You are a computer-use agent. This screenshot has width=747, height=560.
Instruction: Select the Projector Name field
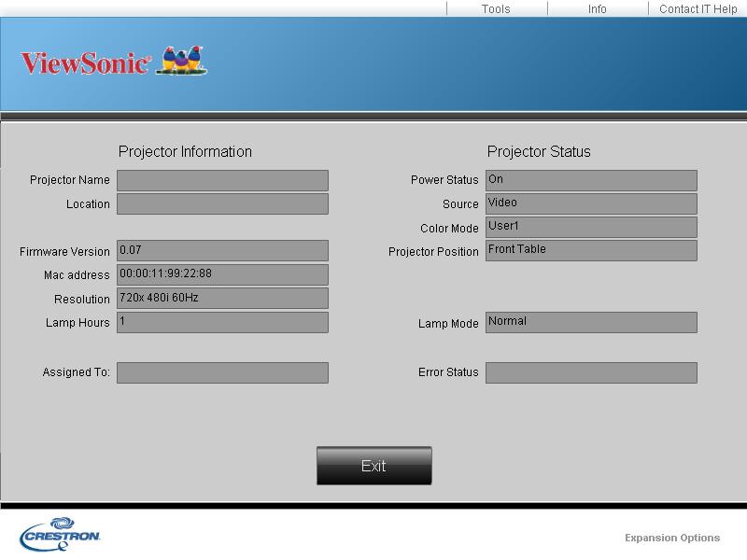pos(222,180)
